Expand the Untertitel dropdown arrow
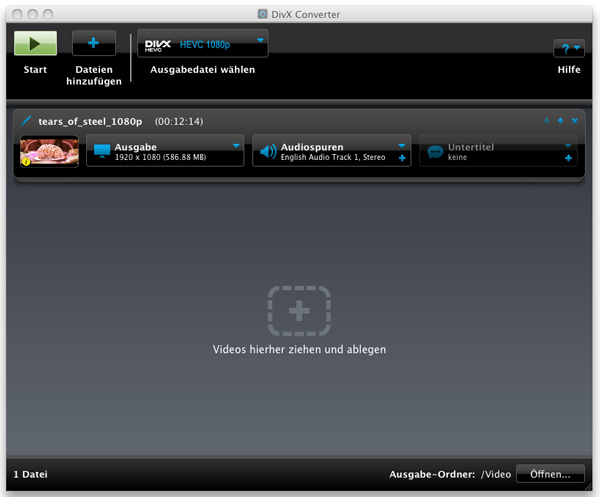The image size is (600, 497). 568,145
